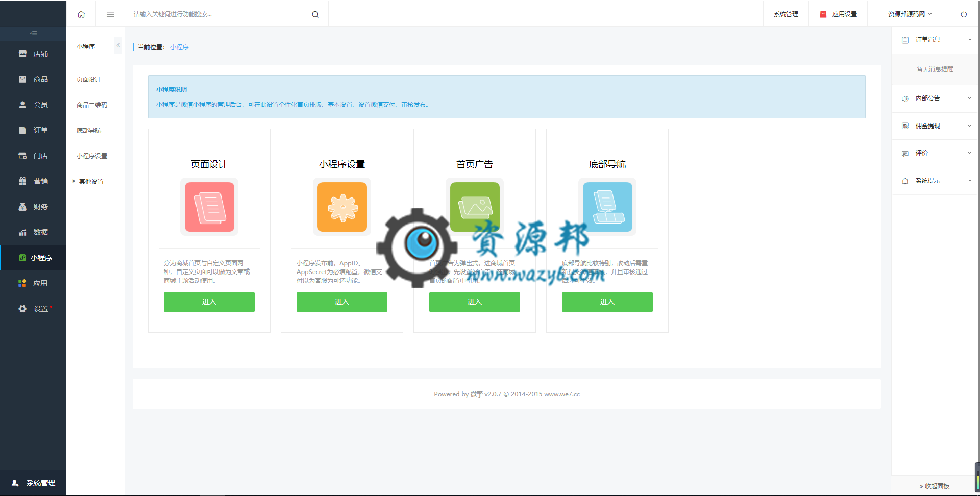Screen dimensions: 980x496
Task: Click the 应用 grid icon
Action: [22, 283]
